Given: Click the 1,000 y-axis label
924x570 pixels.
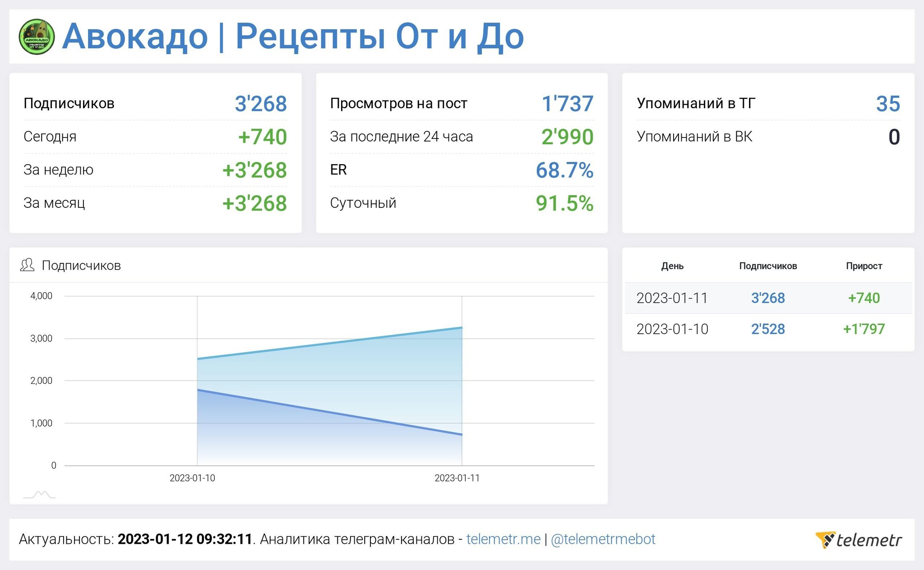Looking at the screenshot, I should [41, 423].
